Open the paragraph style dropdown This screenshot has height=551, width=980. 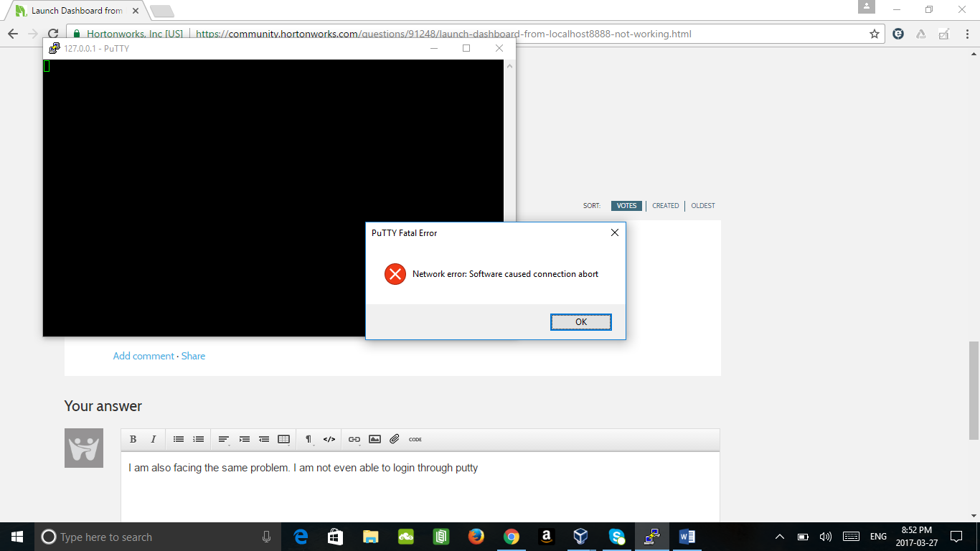tap(310, 439)
